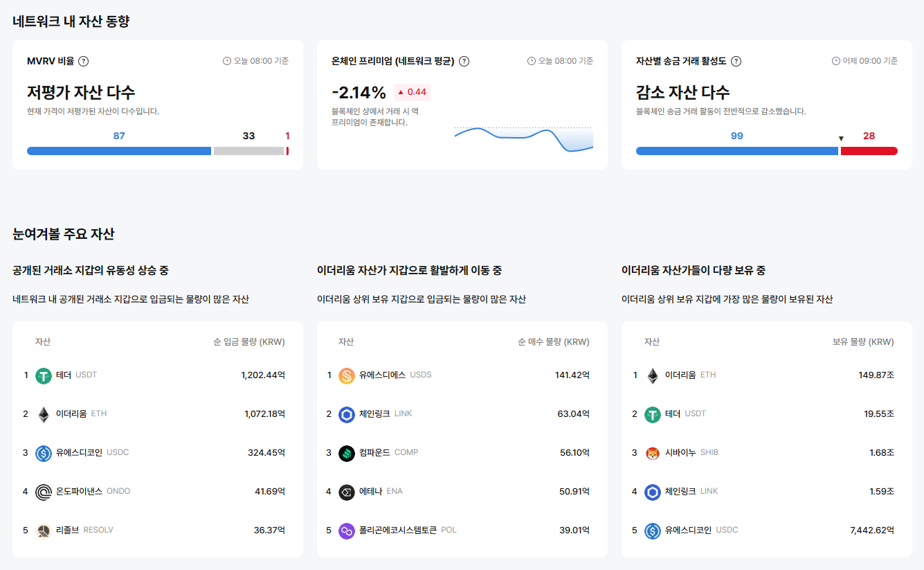Open the MVRV 비율 help icon
Image resolution: width=924 pixels, height=570 pixels.
84,61
